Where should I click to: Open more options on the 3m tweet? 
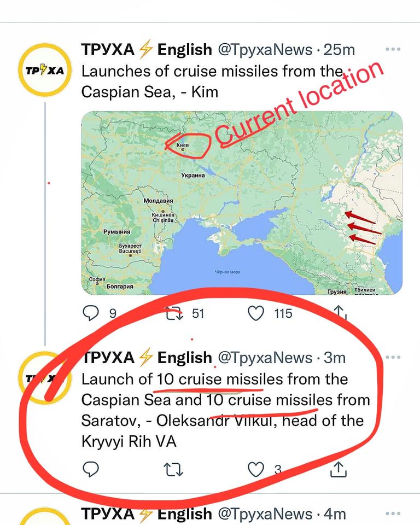(393, 357)
